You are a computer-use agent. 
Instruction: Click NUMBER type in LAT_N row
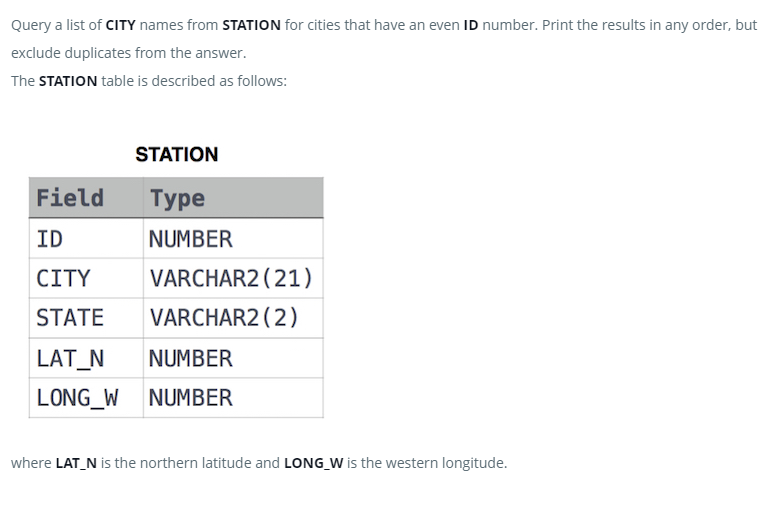point(233,358)
